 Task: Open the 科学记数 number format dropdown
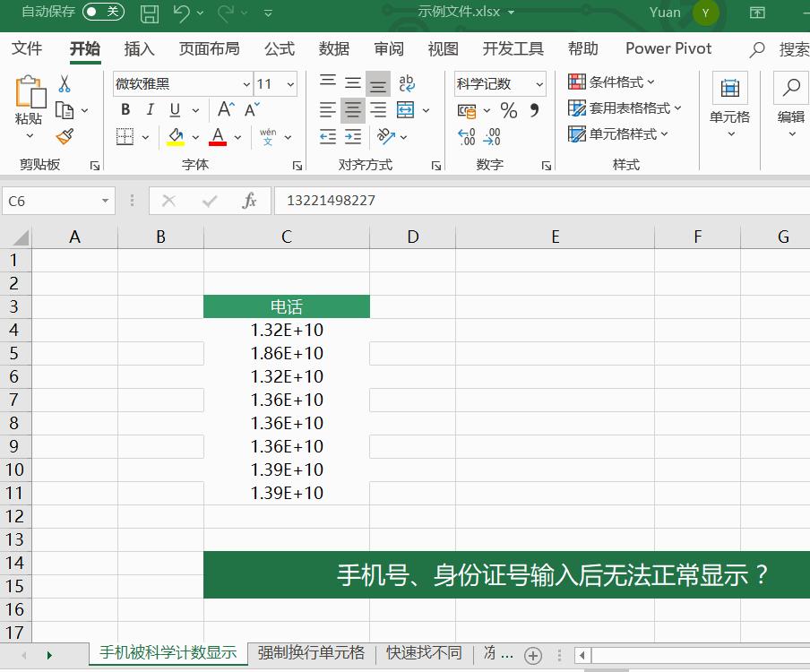click(x=541, y=83)
